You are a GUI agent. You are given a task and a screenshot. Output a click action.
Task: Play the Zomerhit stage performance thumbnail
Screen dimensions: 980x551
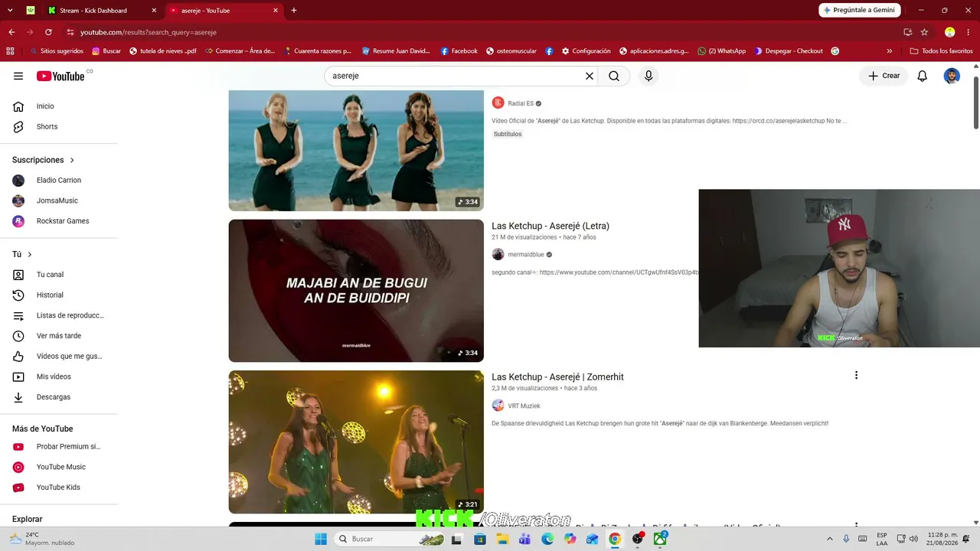point(356,442)
